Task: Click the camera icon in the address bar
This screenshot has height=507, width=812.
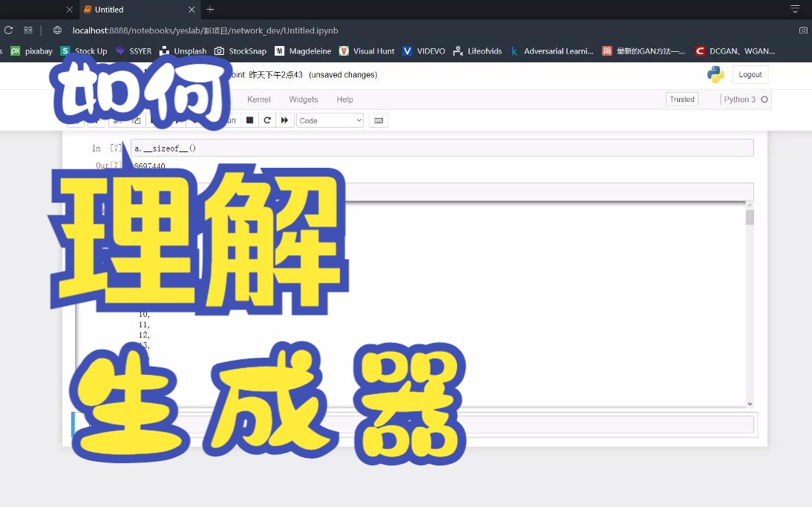Action: pos(803,30)
